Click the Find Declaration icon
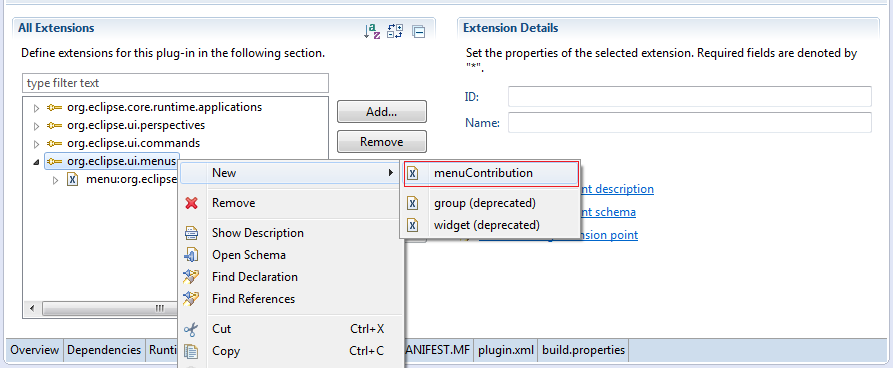 [191, 277]
